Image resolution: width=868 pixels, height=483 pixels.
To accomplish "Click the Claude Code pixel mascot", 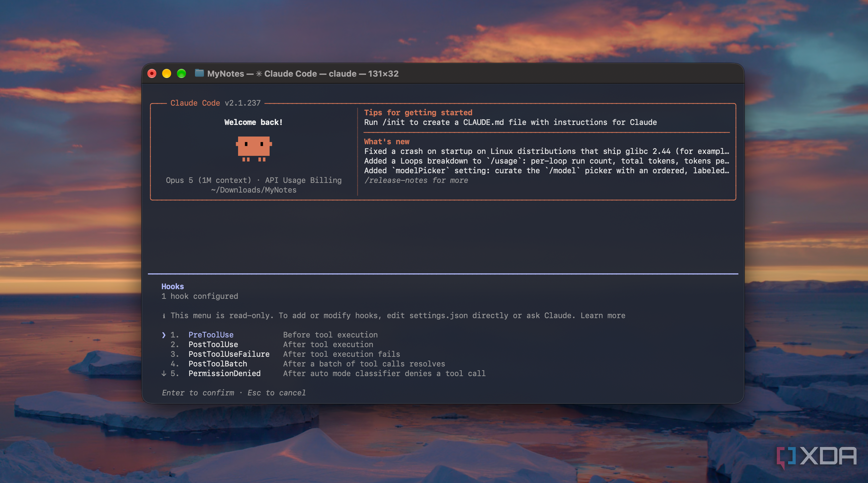I will click(254, 149).
